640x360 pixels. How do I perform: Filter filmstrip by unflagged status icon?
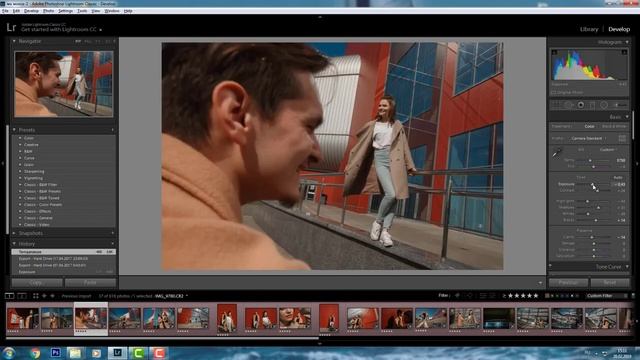[469, 296]
